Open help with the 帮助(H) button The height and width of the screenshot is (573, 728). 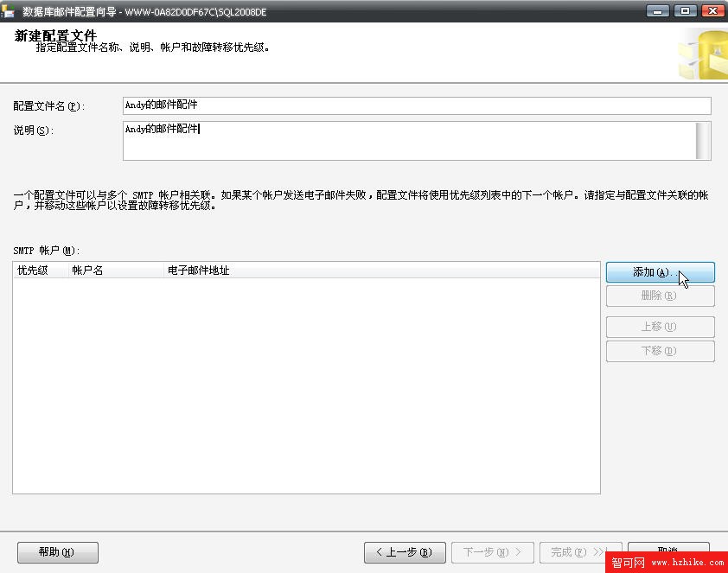58,552
